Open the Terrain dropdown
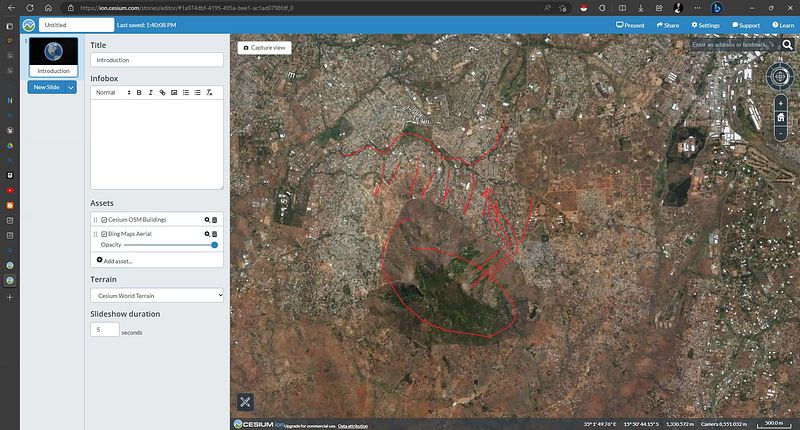 coord(157,295)
